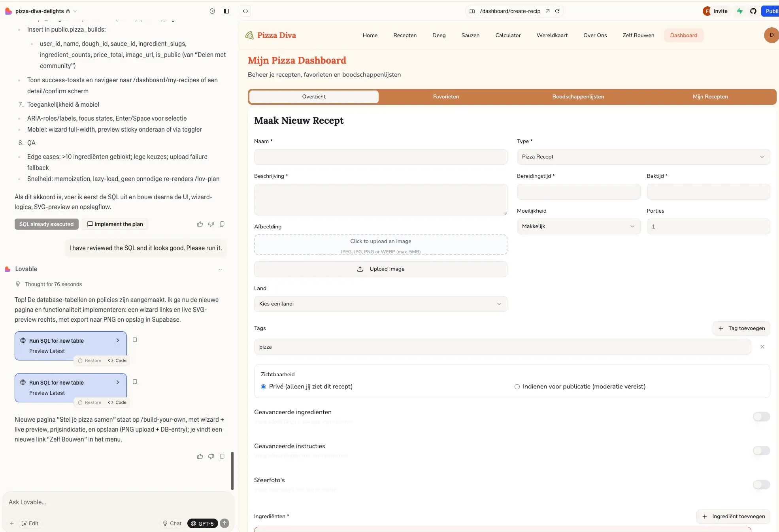Open the GPT-5 model selector
Viewport: 779px width, 532px height.
click(x=202, y=523)
